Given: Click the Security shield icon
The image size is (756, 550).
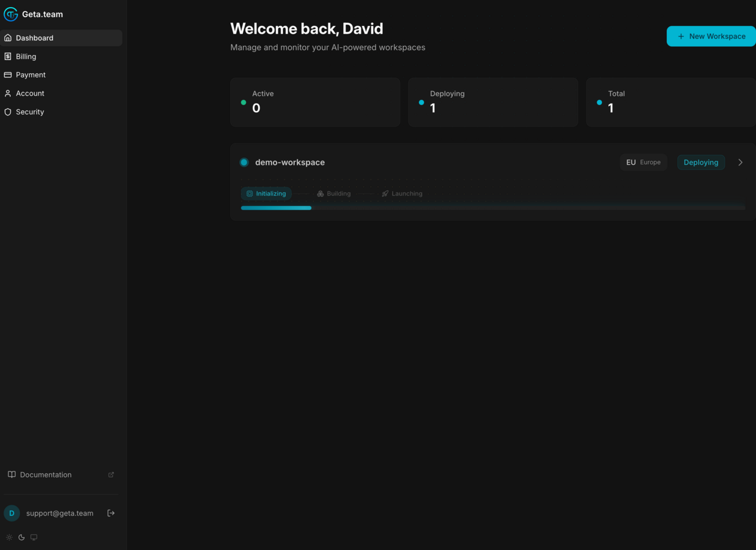Looking at the screenshot, I should click(8, 112).
